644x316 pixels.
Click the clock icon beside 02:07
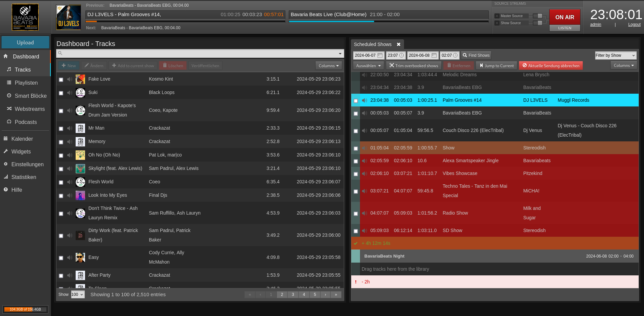coord(455,55)
